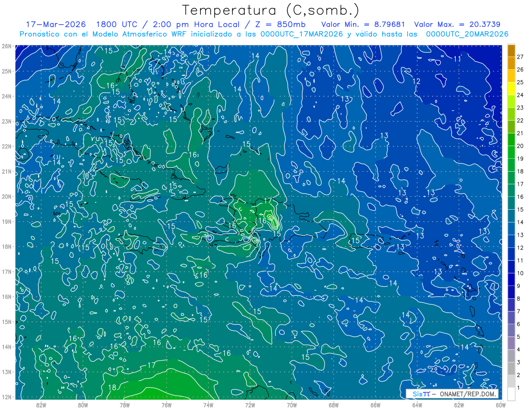
Task: Select the white bottom swatch of the color scale
Action: tap(511, 394)
